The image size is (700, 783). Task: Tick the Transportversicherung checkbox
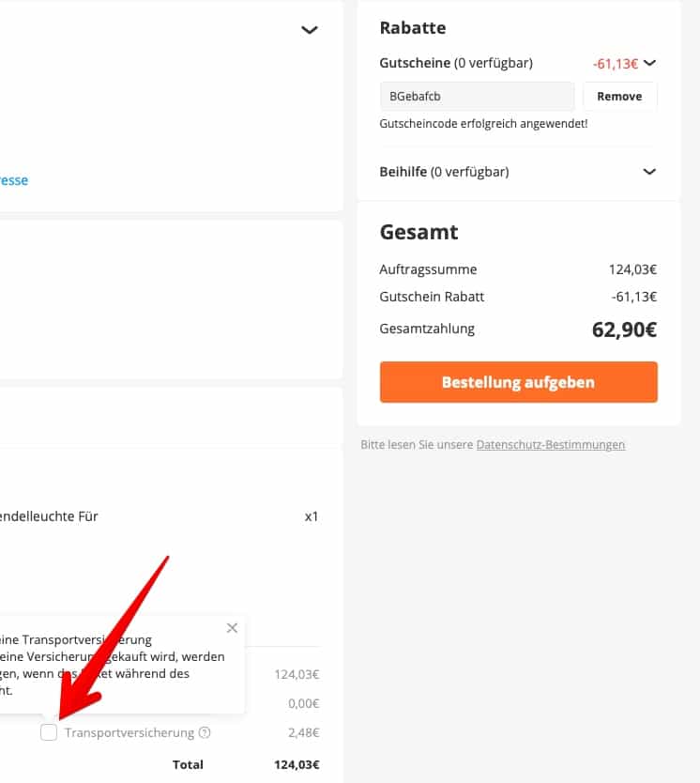click(x=49, y=732)
